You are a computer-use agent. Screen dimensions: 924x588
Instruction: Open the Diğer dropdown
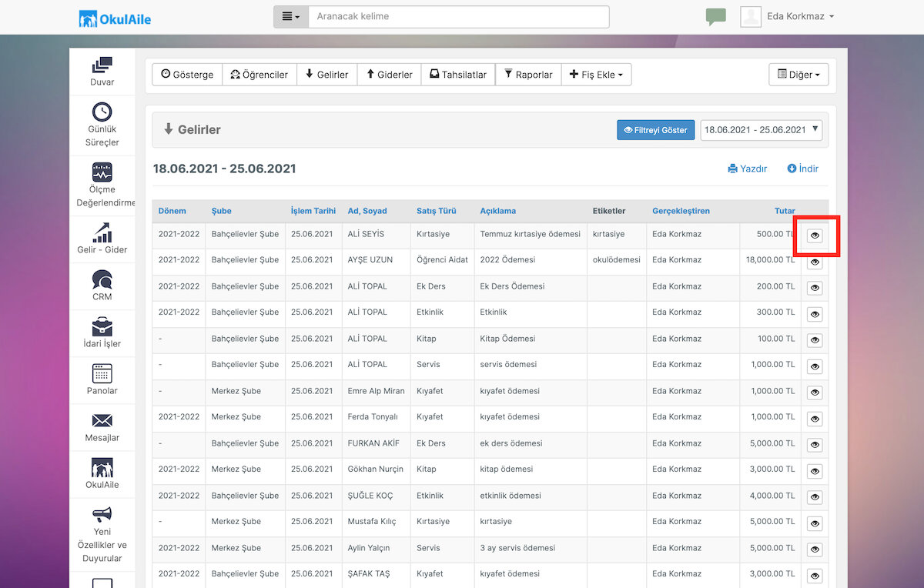[798, 75]
